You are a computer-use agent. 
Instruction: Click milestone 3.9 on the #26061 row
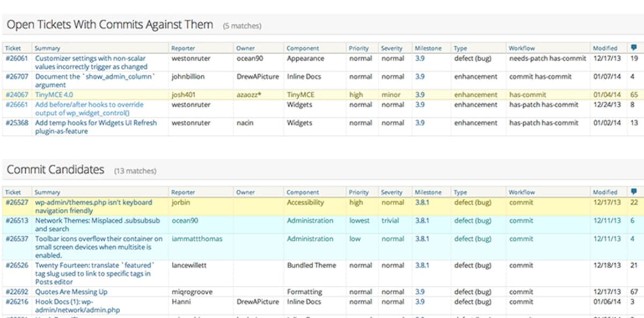(419, 59)
